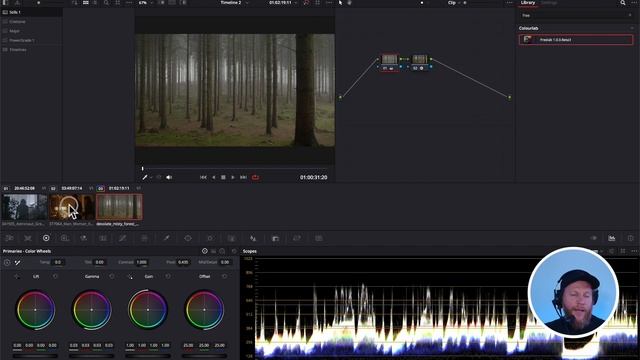Viewport: 640px width, 360px height.
Task: Open the Camera Raw palette icon
Action: (x=9, y=238)
